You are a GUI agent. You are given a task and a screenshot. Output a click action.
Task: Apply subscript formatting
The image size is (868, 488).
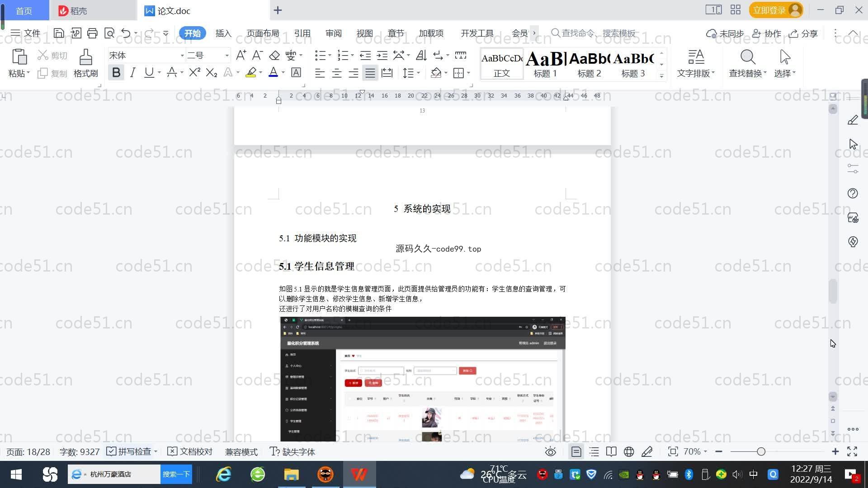[x=211, y=72]
